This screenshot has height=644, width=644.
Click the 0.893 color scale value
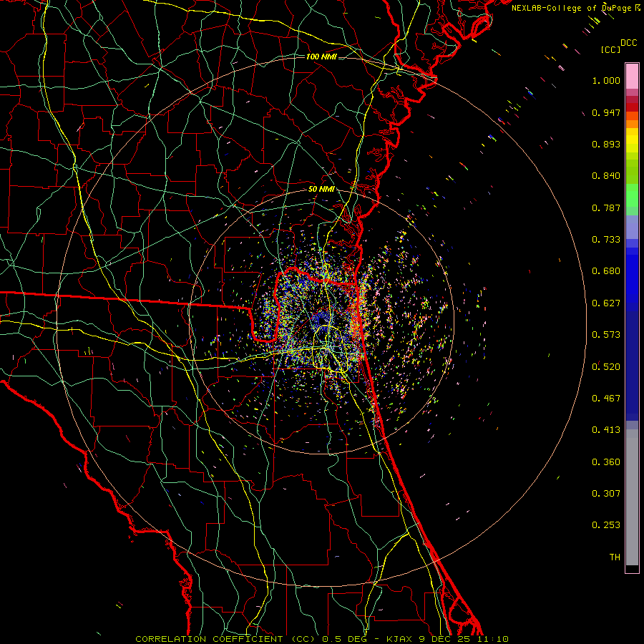point(606,144)
